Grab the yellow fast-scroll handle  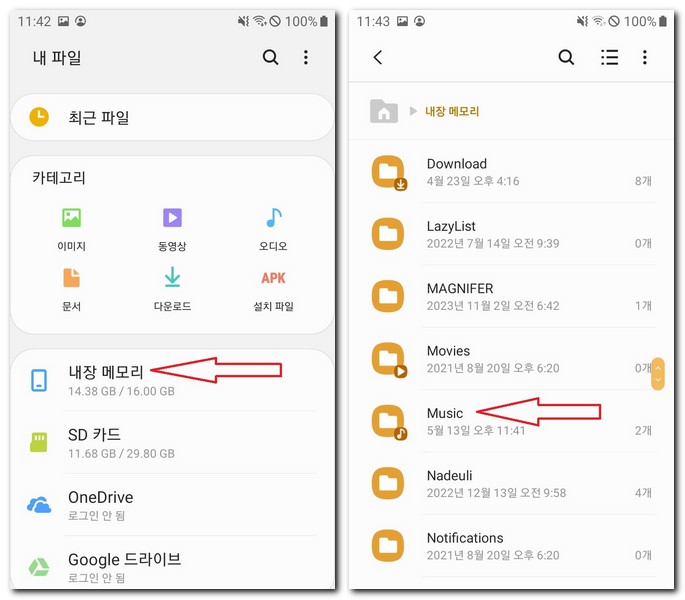(x=657, y=374)
